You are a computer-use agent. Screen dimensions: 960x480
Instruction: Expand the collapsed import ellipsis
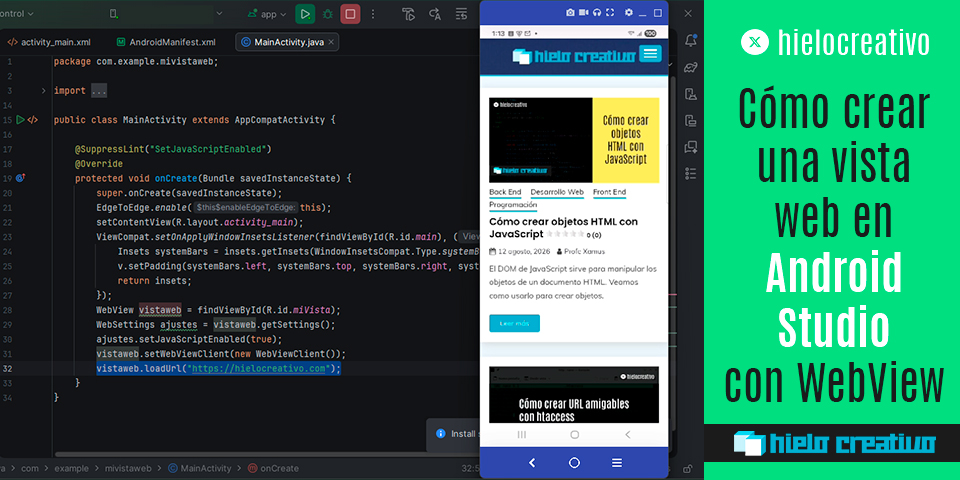coord(99,91)
